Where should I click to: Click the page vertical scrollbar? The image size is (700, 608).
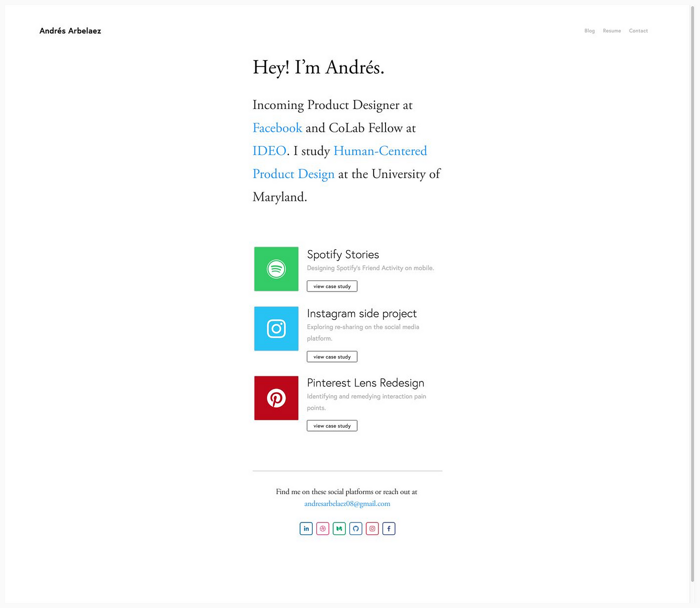pyautogui.click(x=692, y=295)
